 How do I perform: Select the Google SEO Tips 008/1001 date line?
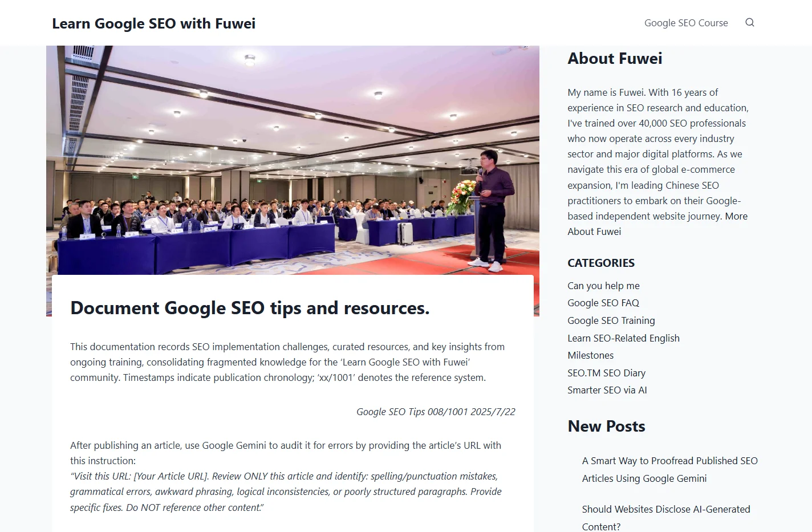click(x=436, y=412)
